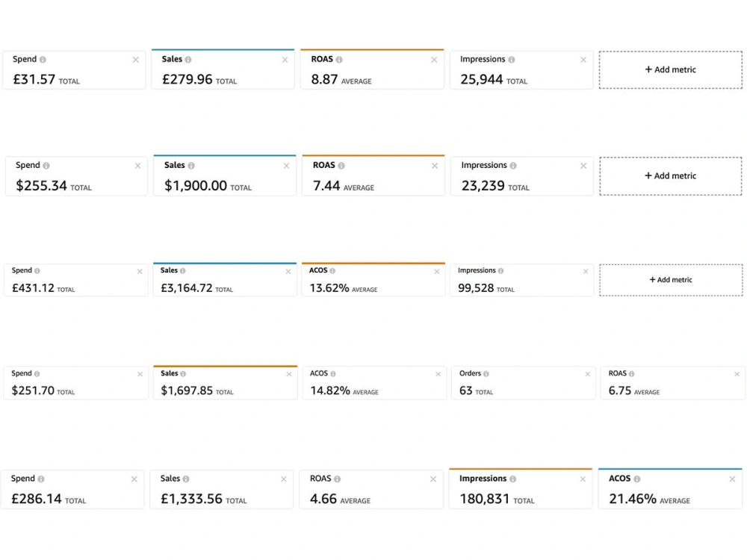This screenshot has height=560, width=747.
Task: Select the Sales $1,900.00 metric card
Action: [224, 175]
